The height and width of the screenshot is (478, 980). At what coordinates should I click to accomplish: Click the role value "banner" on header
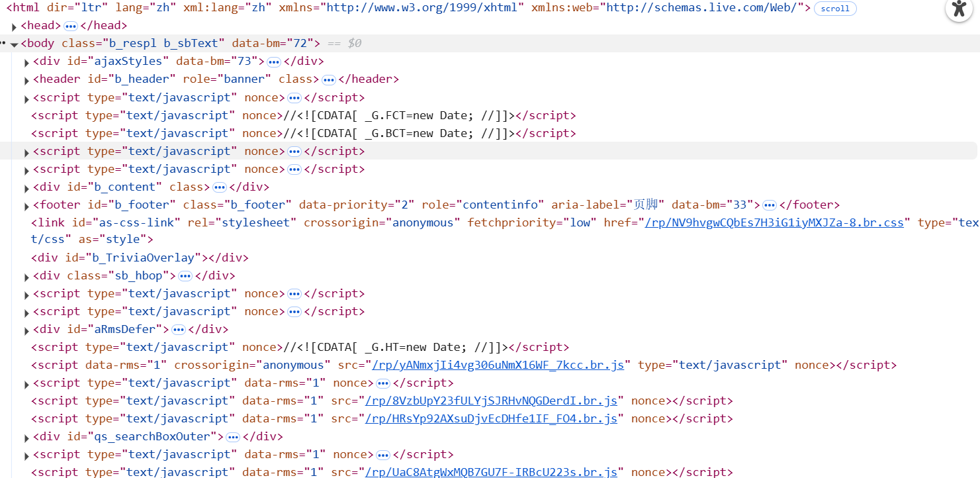click(244, 79)
